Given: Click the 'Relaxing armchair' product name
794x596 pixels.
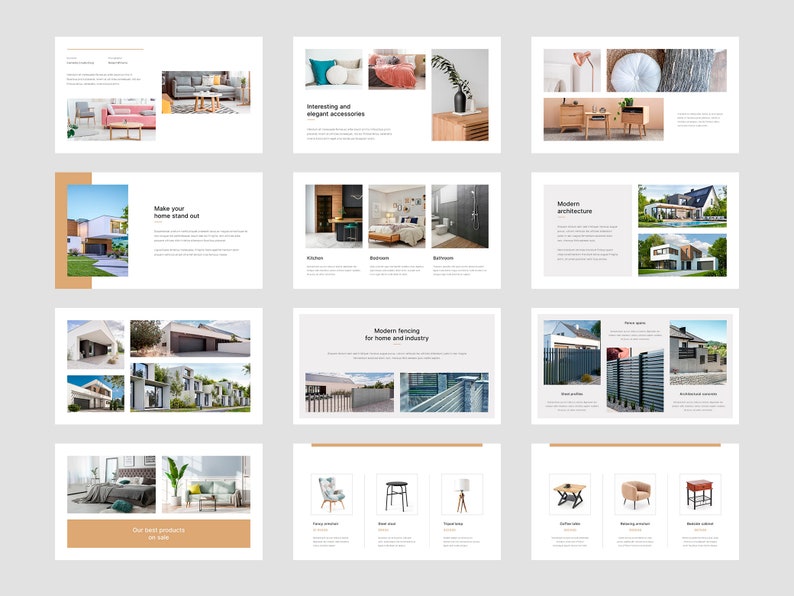Looking at the screenshot, I should [635, 524].
